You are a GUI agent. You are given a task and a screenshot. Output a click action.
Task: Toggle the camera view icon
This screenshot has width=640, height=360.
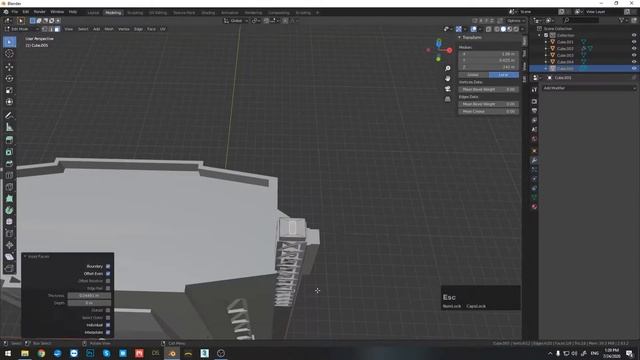[448, 89]
